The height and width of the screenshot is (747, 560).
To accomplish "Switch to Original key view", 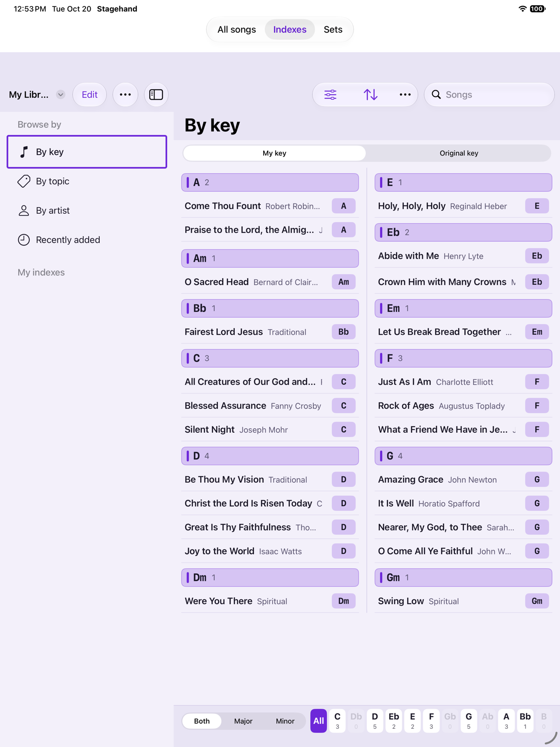I will click(x=459, y=153).
